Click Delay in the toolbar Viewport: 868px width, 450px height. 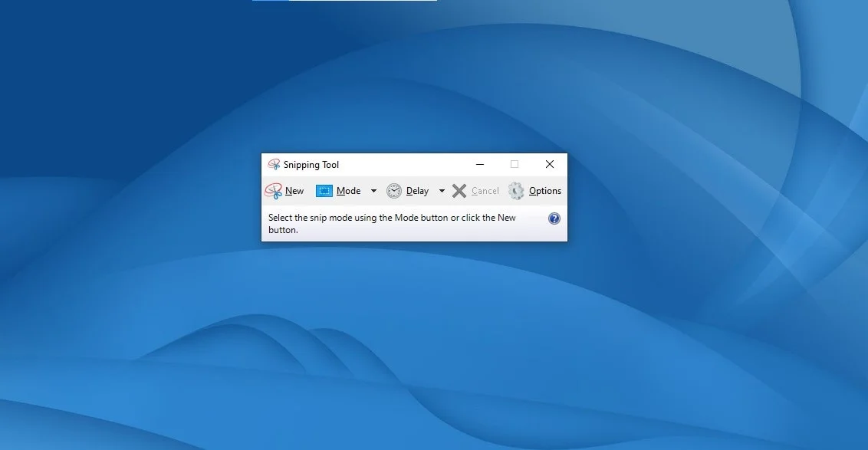pyautogui.click(x=417, y=190)
